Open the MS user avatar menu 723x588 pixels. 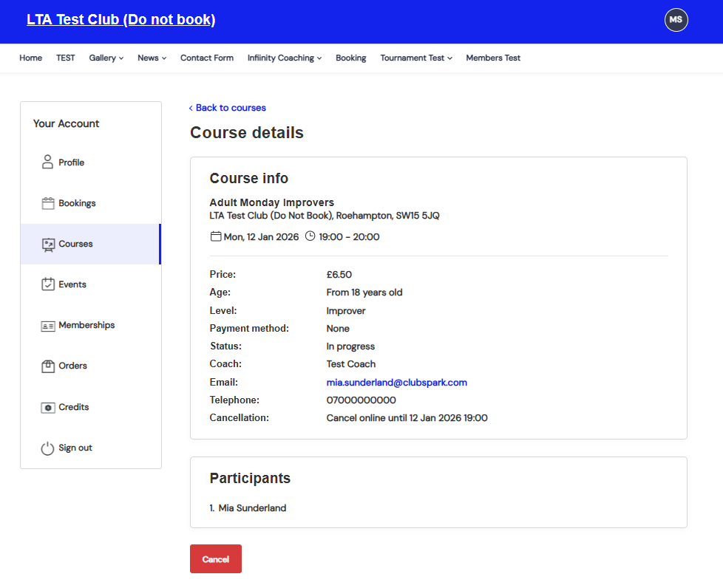tap(676, 20)
